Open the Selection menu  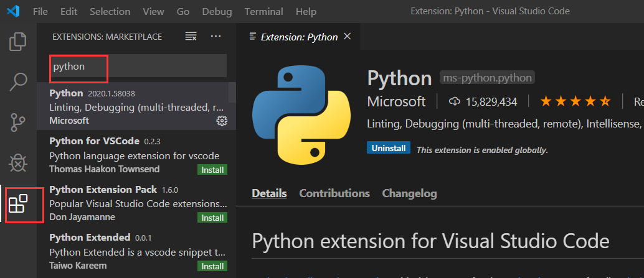click(110, 12)
